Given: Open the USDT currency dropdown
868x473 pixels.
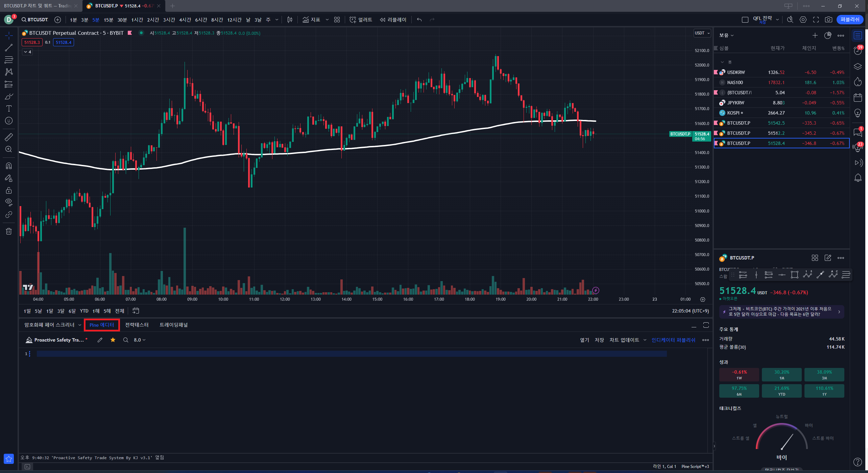Looking at the screenshot, I should click(702, 33).
